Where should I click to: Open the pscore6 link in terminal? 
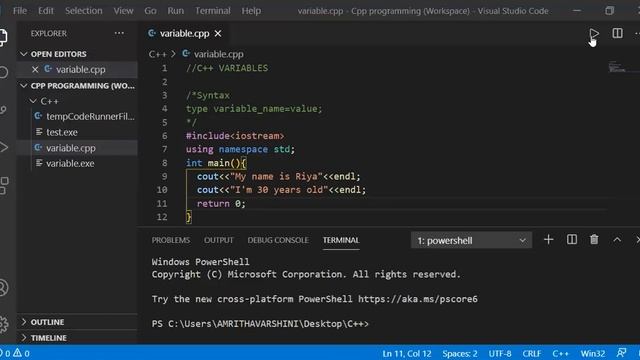coord(418,299)
